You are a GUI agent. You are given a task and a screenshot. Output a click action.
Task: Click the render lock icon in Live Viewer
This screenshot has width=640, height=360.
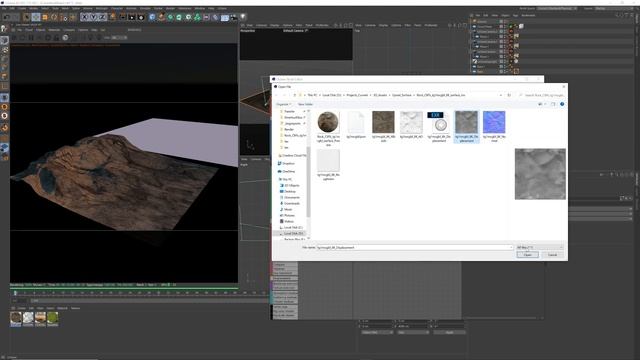click(x=56, y=38)
